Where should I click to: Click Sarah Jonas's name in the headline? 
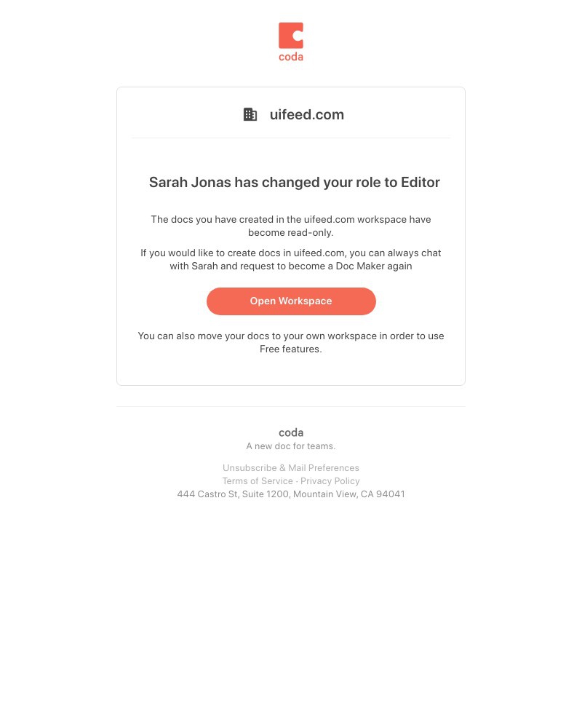pos(169,182)
